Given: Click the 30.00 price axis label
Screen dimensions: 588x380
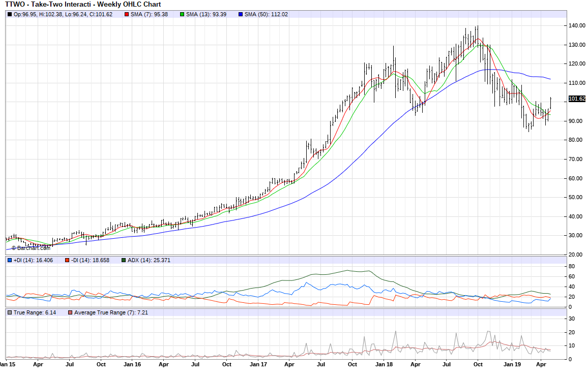Looking at the screenshot, I should pyautogui.click(x=575, y=236).
